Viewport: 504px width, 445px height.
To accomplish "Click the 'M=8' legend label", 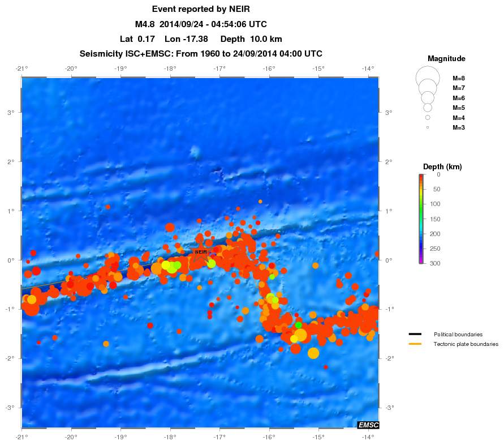I will [459, 78].
